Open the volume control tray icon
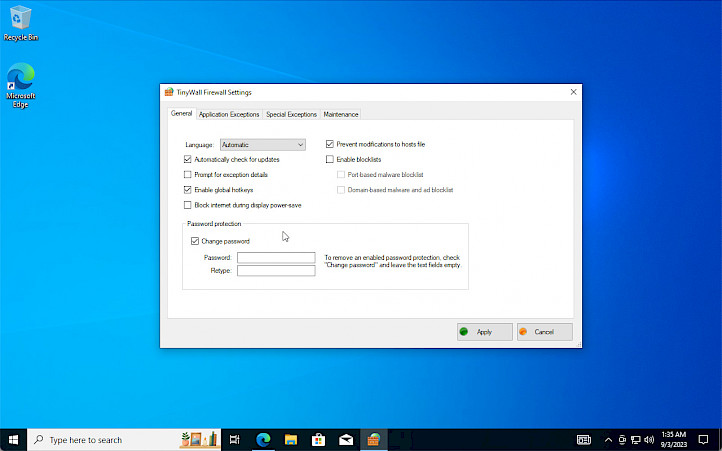The height and width of the screenshot is (451, 722). pos(649,439)
